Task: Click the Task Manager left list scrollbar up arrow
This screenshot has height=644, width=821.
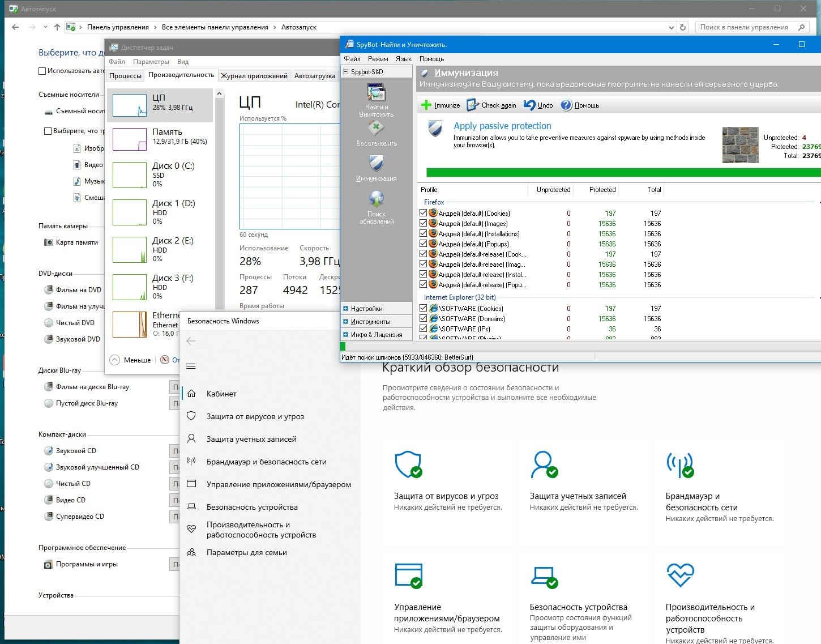Action: click(220, 93)
